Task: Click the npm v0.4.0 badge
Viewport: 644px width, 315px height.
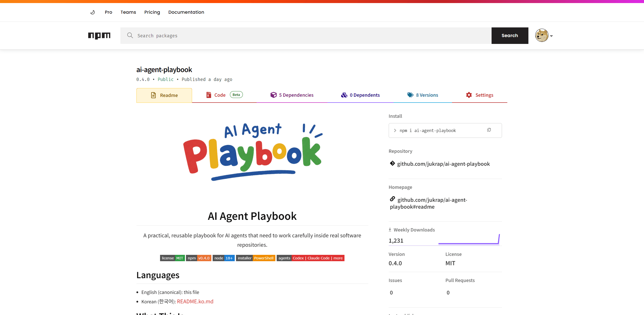Action: [198, 258]
